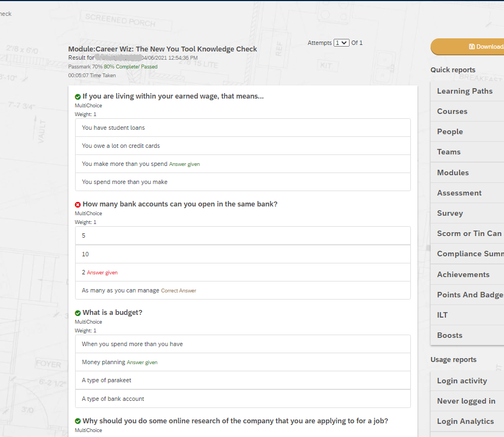The width and height of the screenshot is (504, 437).
Task: Open the Boosts report
Action: point(449,335)
